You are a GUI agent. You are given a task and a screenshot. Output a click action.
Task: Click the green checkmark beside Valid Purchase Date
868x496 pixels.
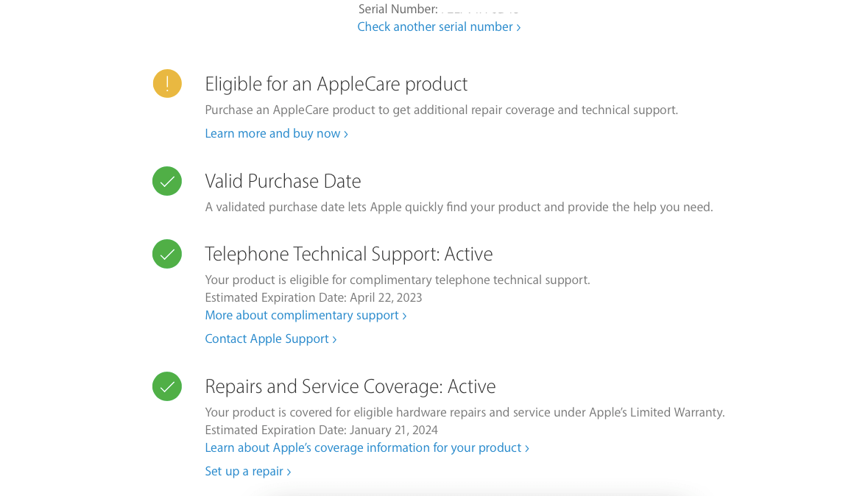coord(167,181)
